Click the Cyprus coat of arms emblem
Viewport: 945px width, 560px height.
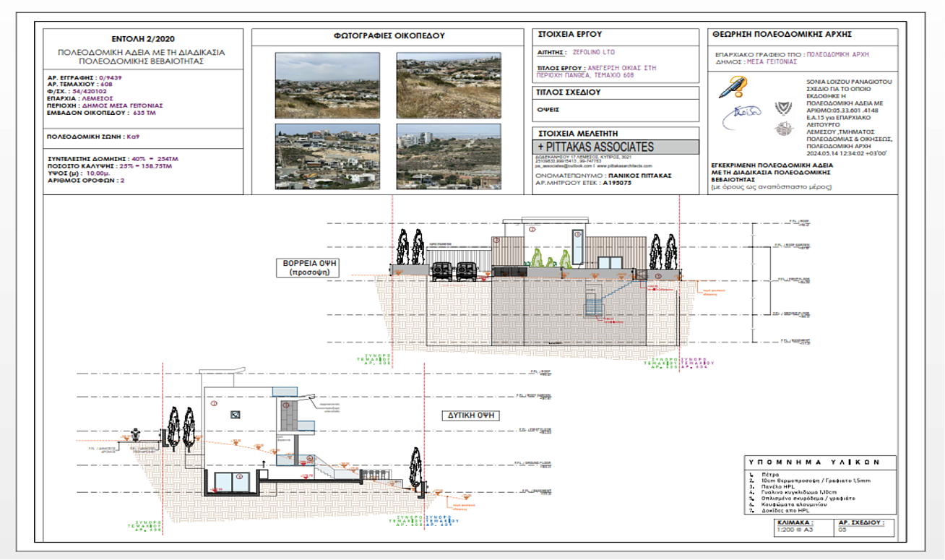(x=780, y=108)
